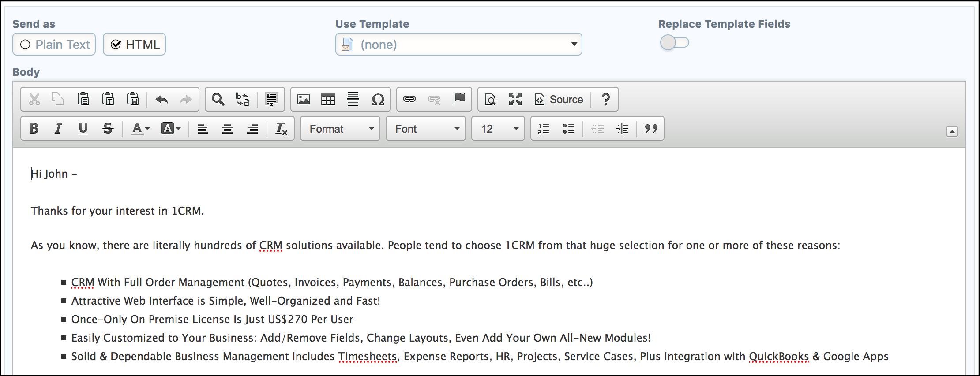980x376 pixels.
Task: Insert an image via picture icon
Action: click(x=304, y=99)
